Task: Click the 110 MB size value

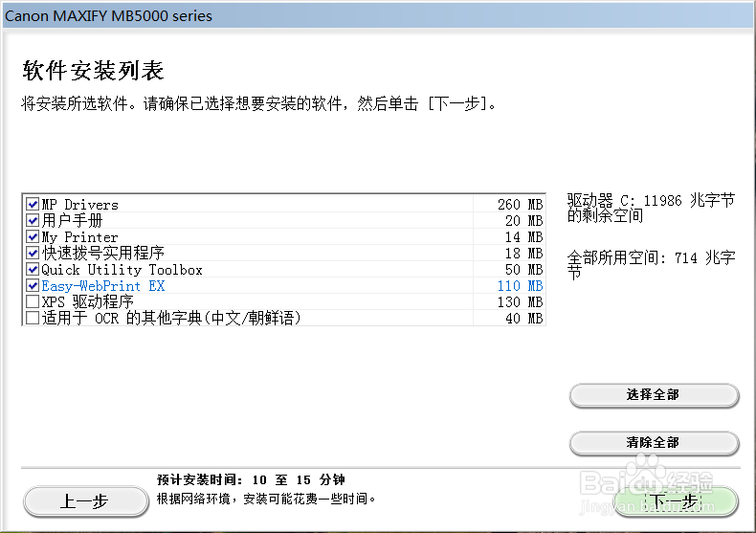Action: point(521,286)
